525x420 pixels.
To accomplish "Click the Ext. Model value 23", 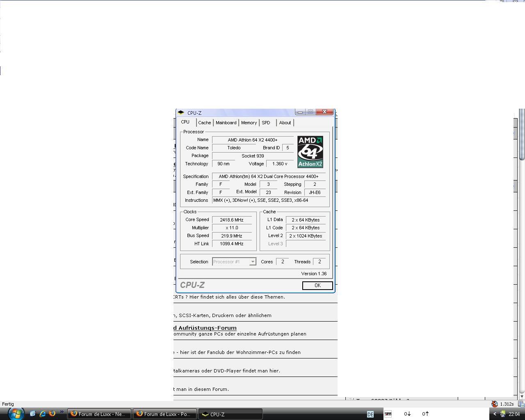I will (x=269, y=192).
